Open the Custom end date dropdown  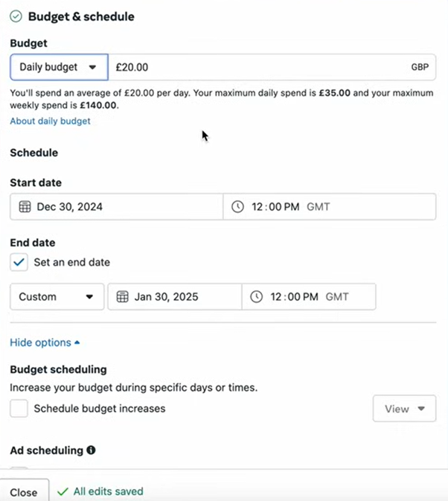click(57, 296)
